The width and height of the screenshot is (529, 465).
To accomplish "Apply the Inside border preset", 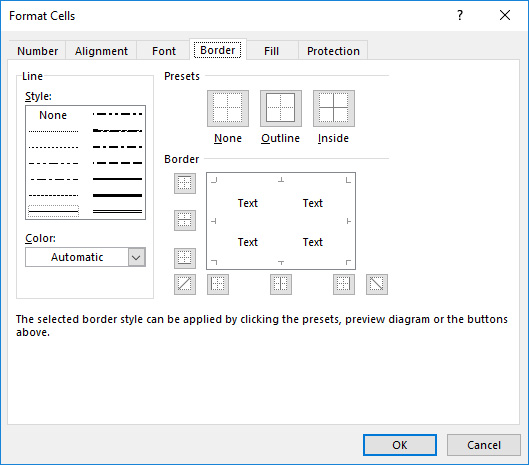I will (334, 108).
